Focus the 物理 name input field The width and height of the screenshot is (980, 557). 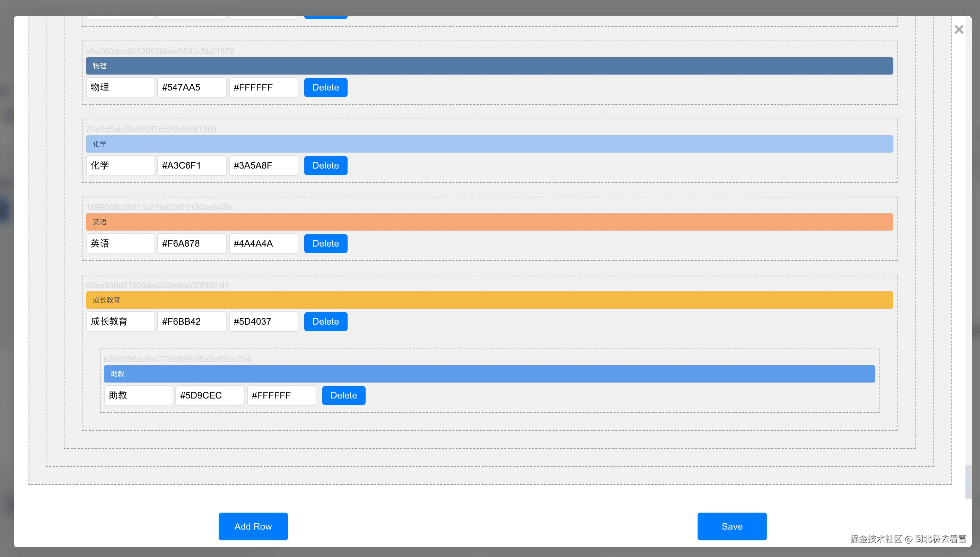point(120,87)
